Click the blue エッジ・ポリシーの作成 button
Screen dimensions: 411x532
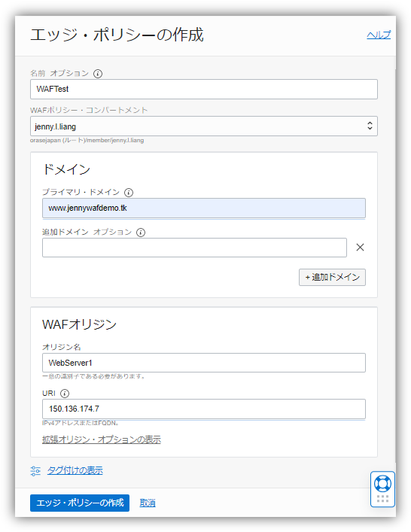coord(80,503)
